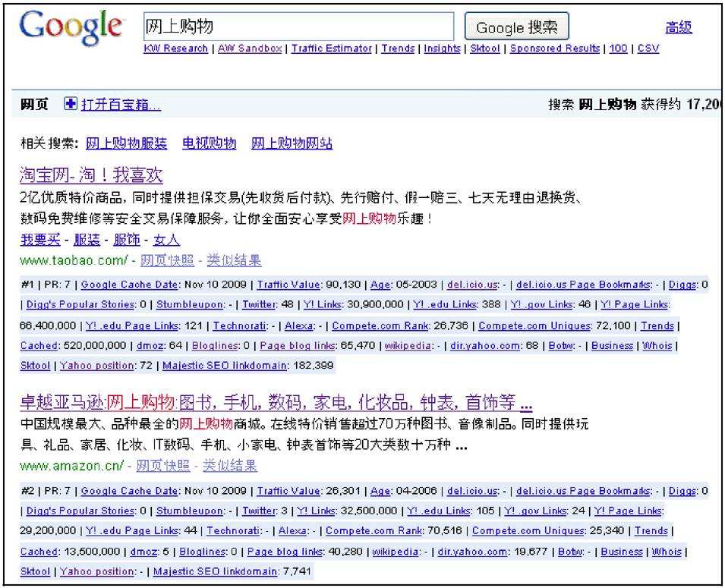This screenshot has width=725, height=588.
Task: Click the plus icon beside 打开百宝箱
Action: tap(71, 104)
